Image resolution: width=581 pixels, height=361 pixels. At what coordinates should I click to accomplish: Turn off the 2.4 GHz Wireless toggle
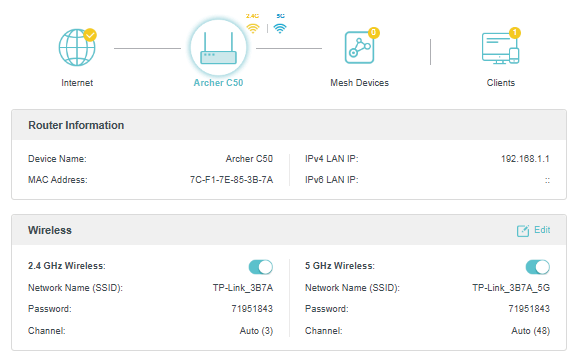click(260, 267)
